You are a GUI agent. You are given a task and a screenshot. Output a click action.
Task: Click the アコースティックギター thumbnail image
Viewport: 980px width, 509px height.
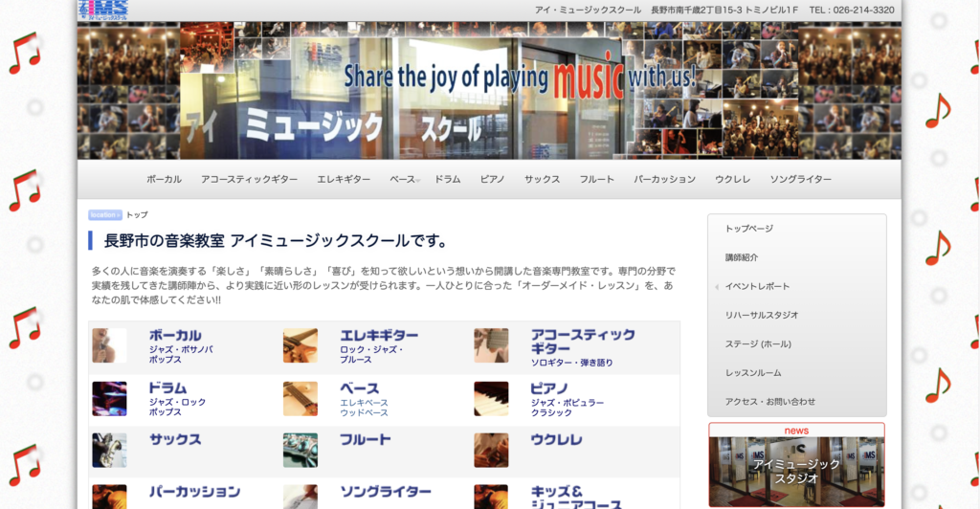tap(491, 345)
